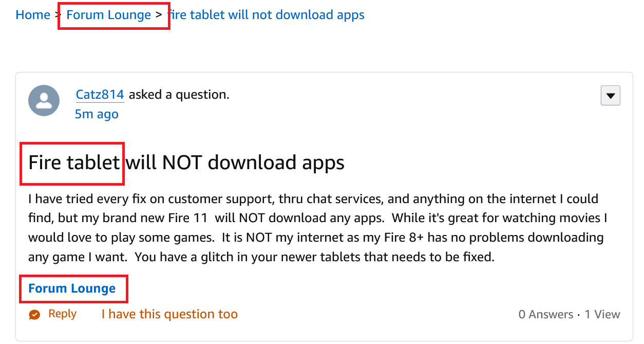Open the bold Forum Lounge topic tag

(x=72, y=288)
